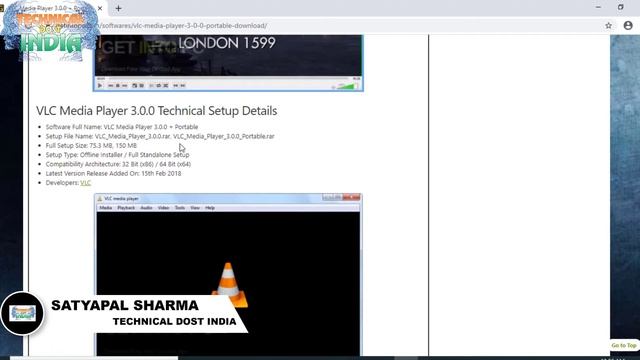Click the Help menu in the VLC screenshot

point(210,208)
